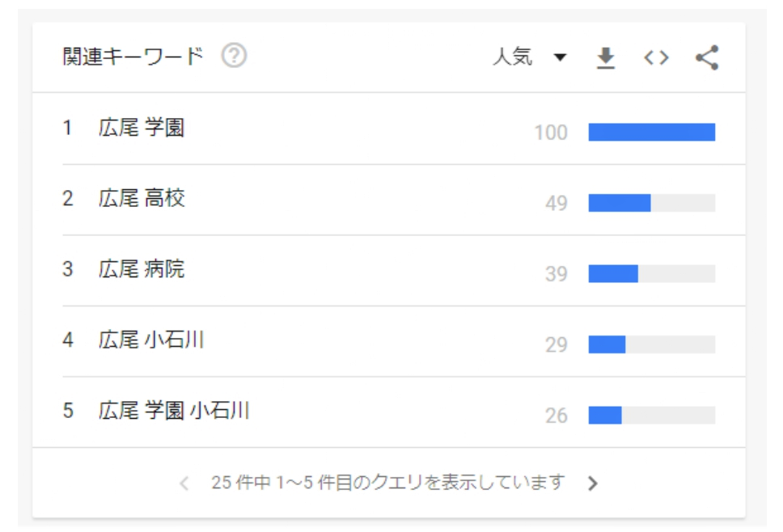783x532 pixels.
Task: Open the query 広尾 小石川
Action: [x=150, y=340]
